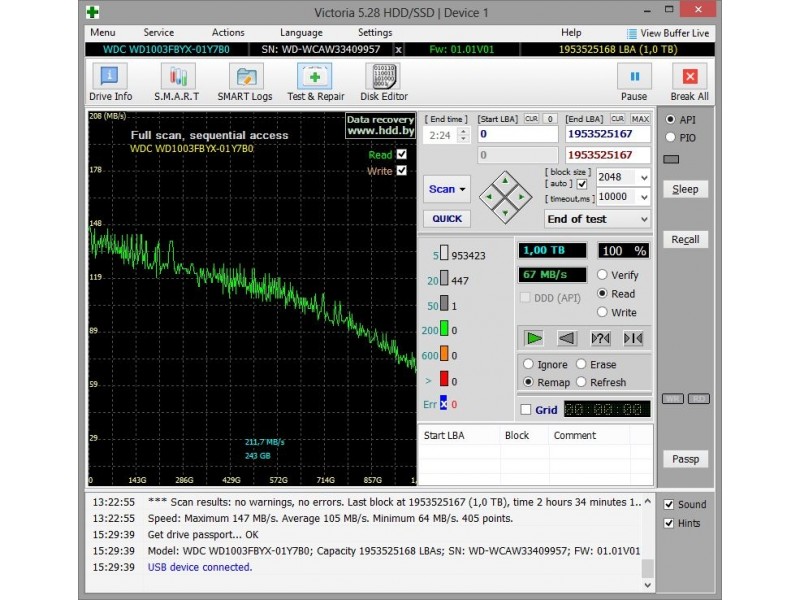Image resolution: width=800 pixels, height=600 pixels.
Task: Toggle the Read graph checkbox
Action: [402, 154]
